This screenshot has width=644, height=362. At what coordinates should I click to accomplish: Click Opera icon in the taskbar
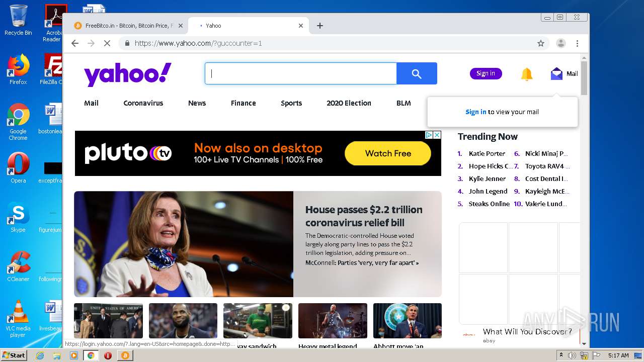(x=108, y=355)
